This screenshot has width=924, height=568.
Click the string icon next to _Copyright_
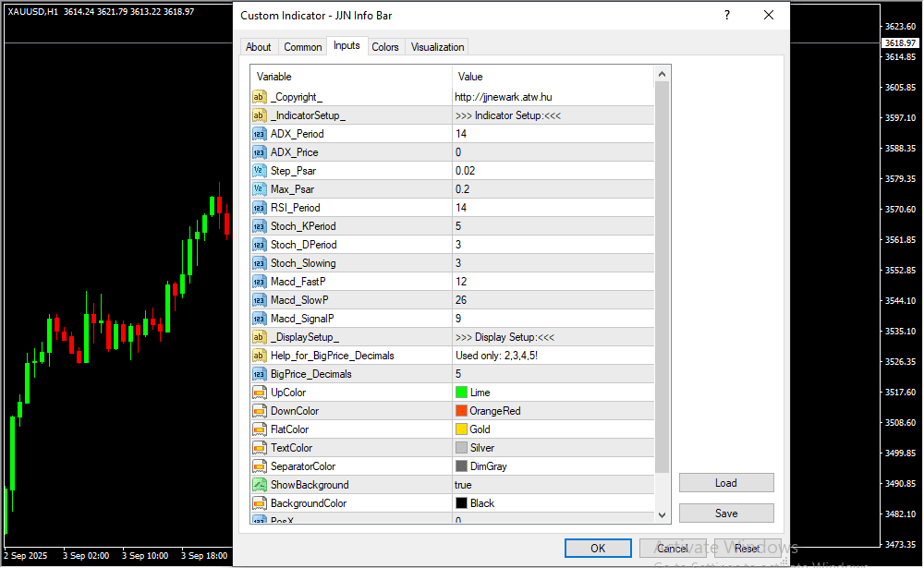(x=260, y=97)
